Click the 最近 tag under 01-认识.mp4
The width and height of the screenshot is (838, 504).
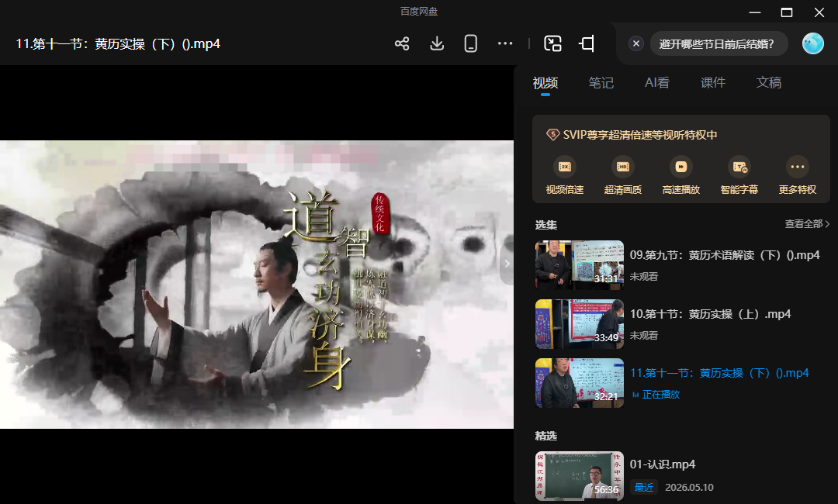point(643,488)
